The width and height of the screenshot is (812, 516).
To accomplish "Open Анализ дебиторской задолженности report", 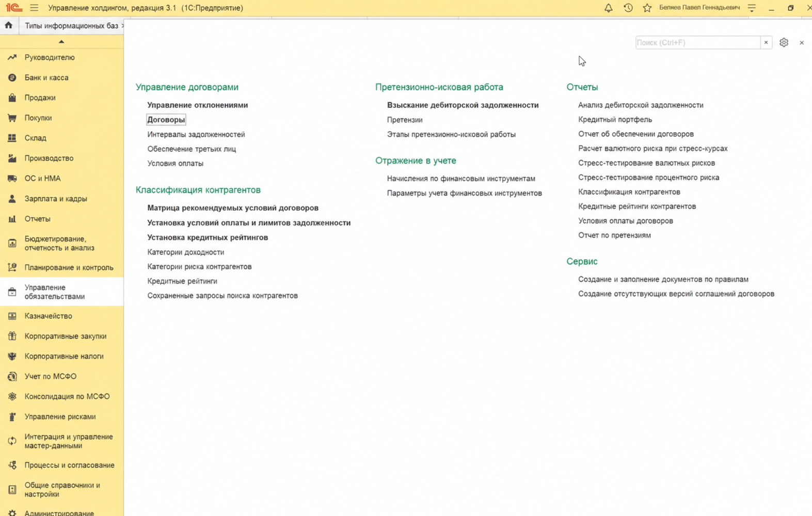I will coord(641,105).
